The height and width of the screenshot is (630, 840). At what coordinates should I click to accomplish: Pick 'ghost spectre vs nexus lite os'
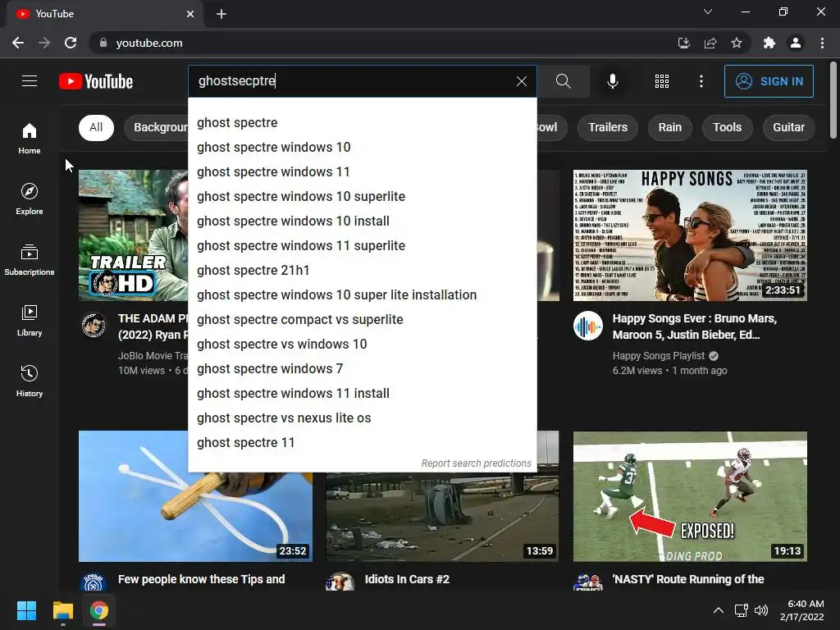coord(363,418)
